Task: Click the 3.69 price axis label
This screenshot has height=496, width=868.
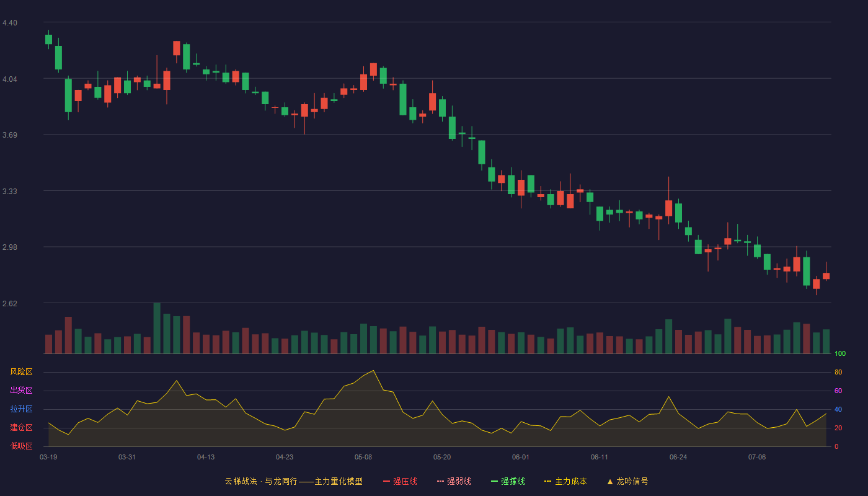Action: 10,135
